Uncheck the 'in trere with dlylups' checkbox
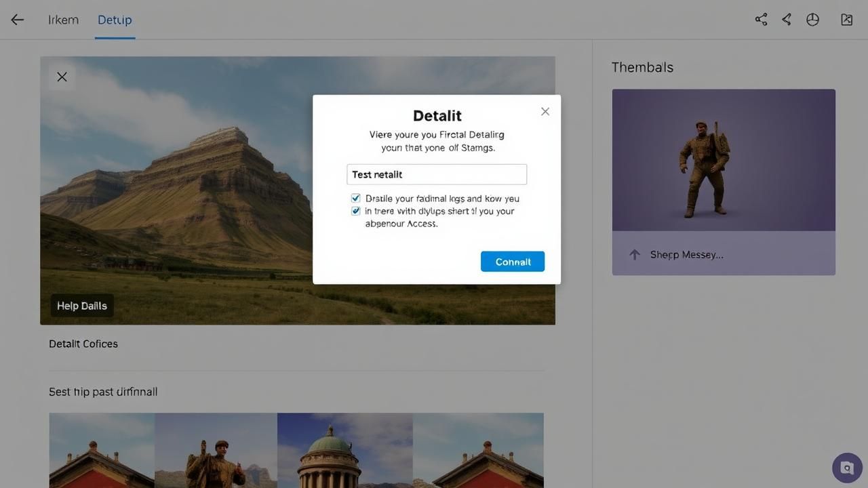The width and height of the screenshot is (868, 488). tap(355, 211)
